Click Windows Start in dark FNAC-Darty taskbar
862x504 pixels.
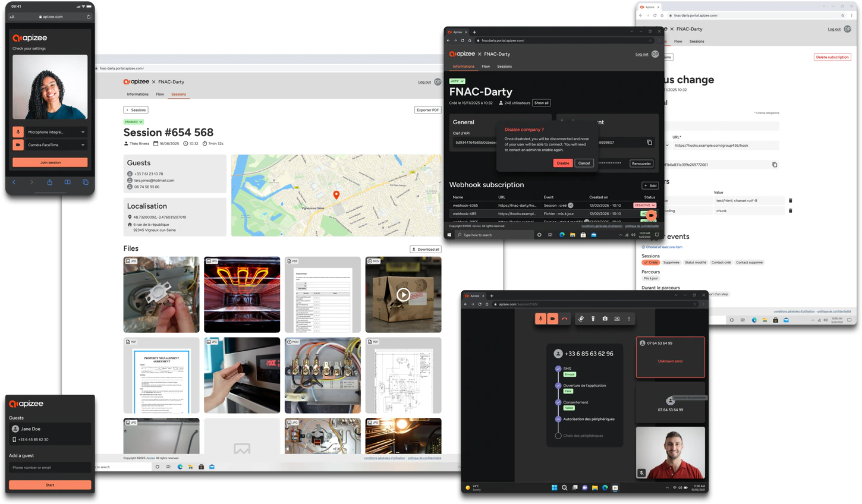pos(449,235)
